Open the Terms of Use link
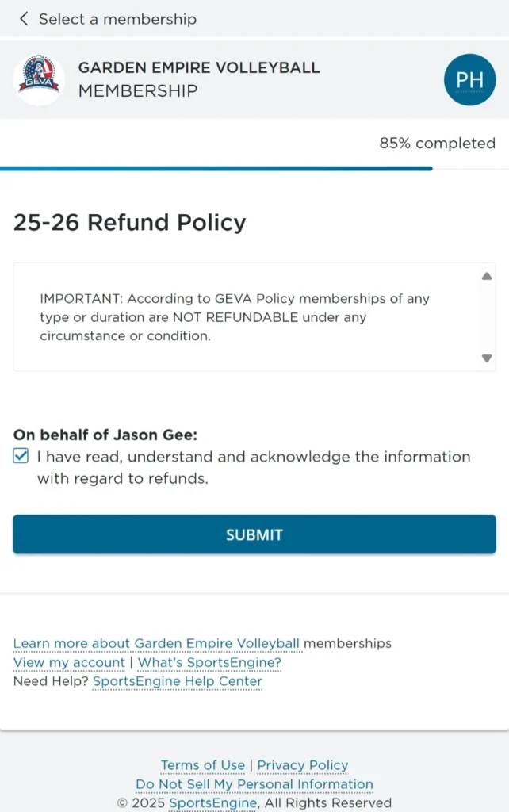Image resolution: width=509 pixels, height=812 pixels. (x=202, y=765)
